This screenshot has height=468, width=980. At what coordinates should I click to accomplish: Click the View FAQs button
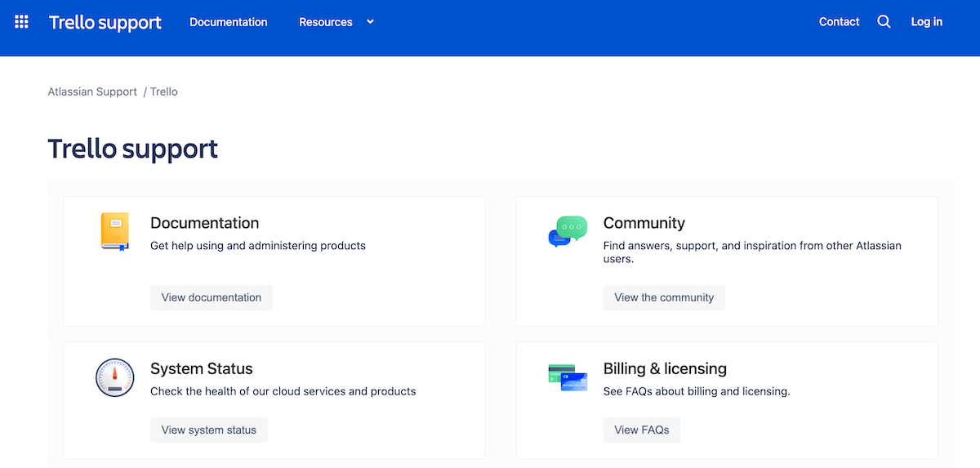[x=642, y=430]
